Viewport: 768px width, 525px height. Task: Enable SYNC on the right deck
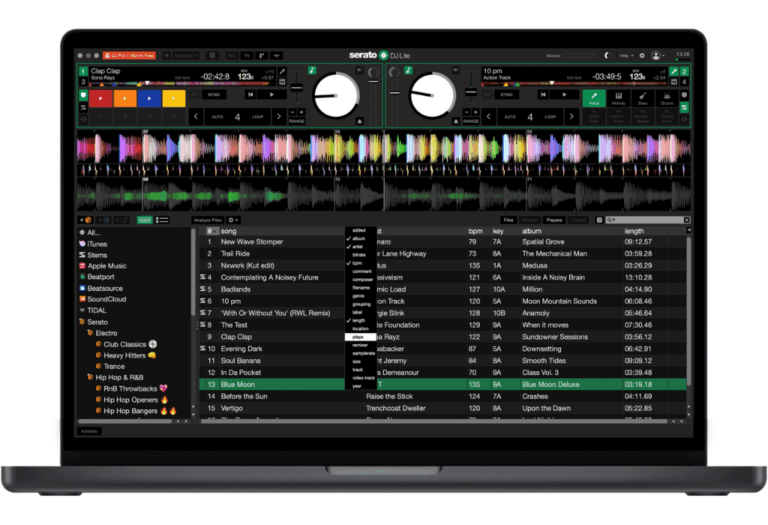(x=506, y=95)
